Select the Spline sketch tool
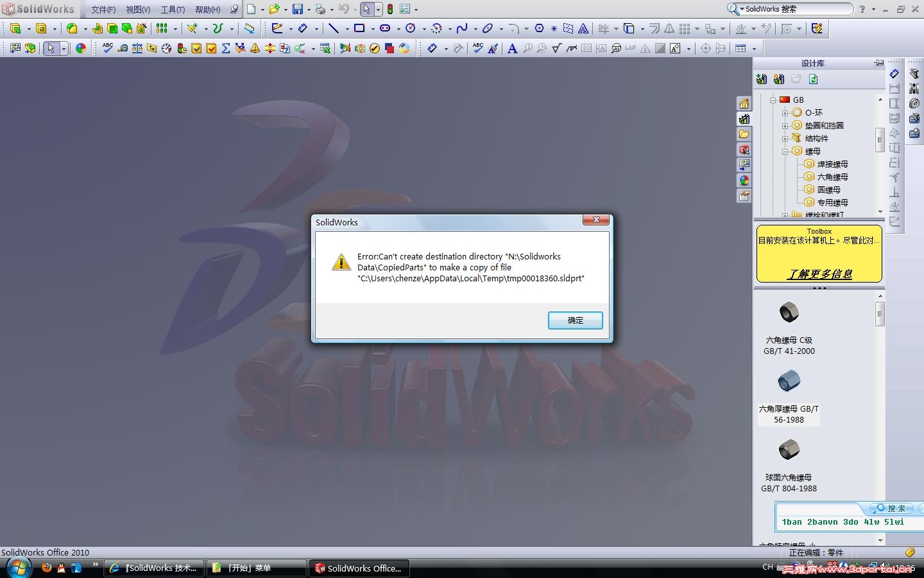 click(x=462, y=28)
